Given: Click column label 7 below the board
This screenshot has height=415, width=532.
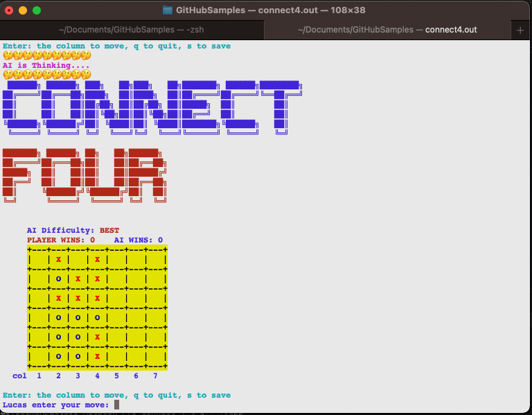Looking at the screenshot, I should click(155, 376).
